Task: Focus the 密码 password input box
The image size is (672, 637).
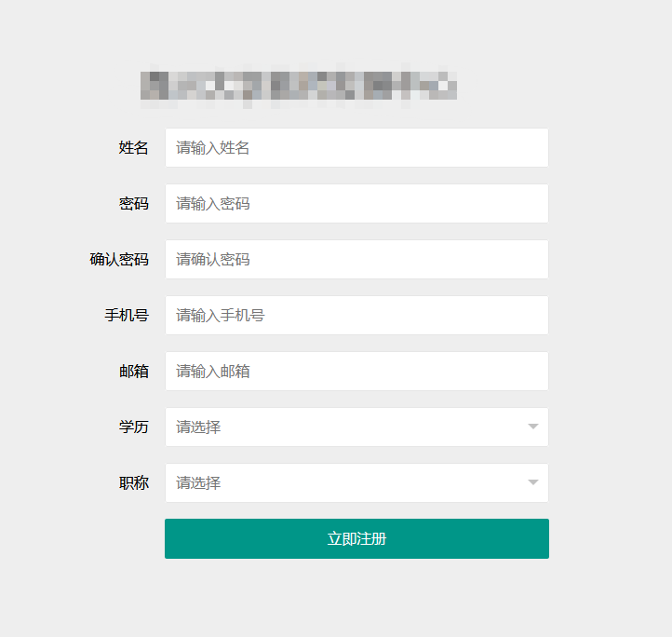Action: click(x=356, y=204)
